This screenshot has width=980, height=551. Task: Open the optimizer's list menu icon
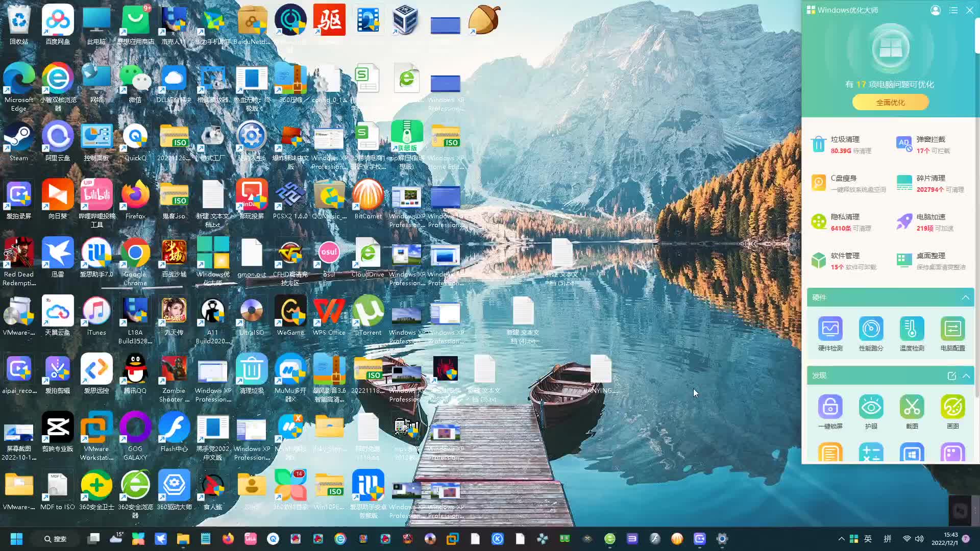(x=953, y=10)
